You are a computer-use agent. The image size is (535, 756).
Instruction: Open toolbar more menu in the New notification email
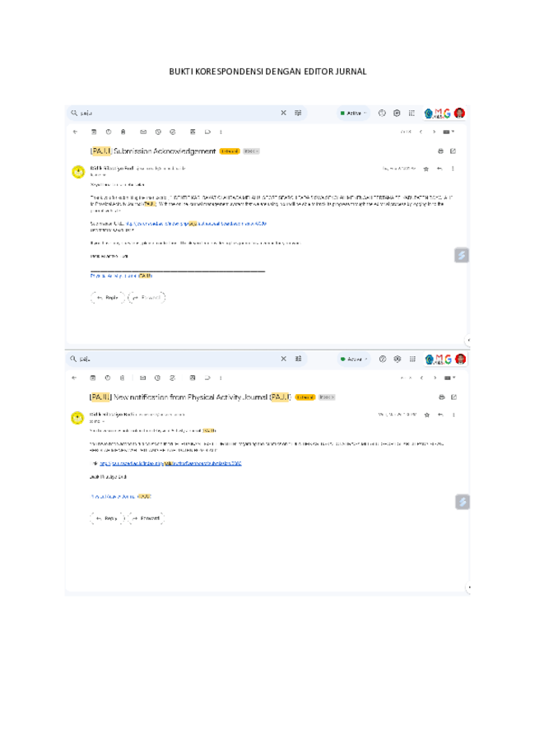[221, 378]
